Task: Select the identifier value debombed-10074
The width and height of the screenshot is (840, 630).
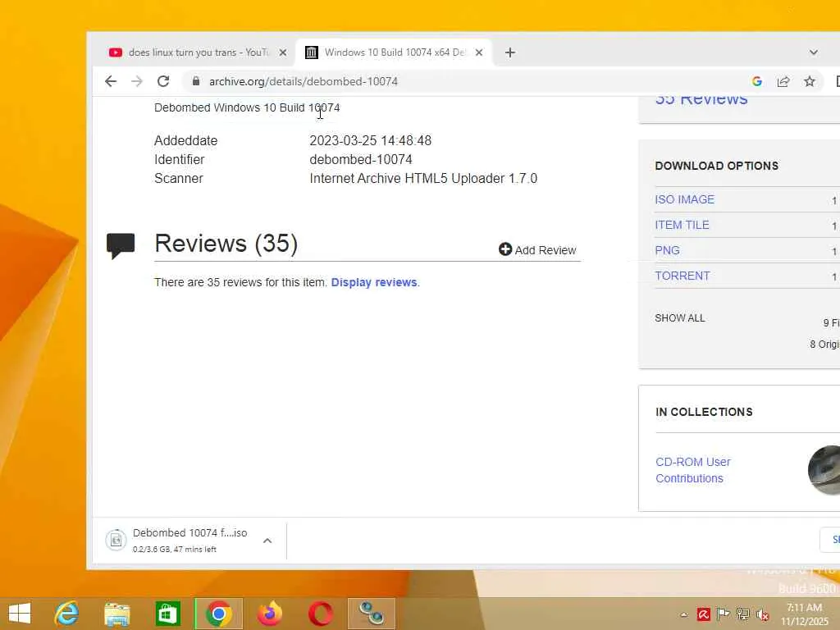Action: coord(361,160)
